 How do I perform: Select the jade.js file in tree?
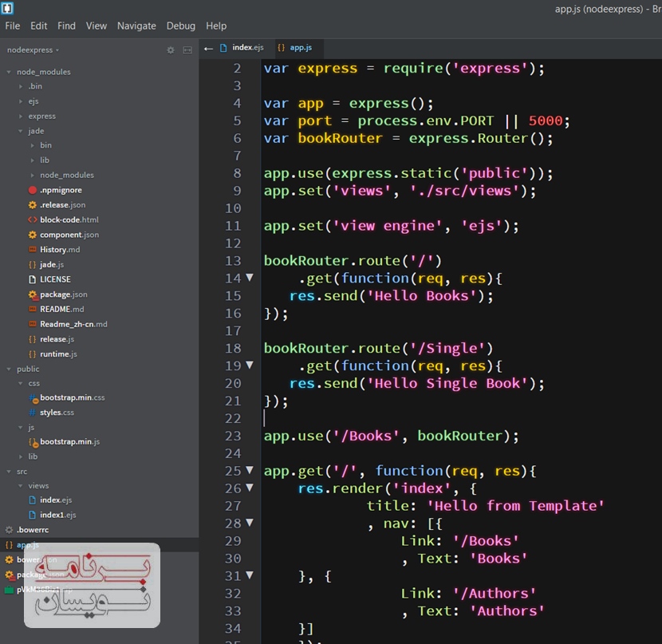[52, 265]
